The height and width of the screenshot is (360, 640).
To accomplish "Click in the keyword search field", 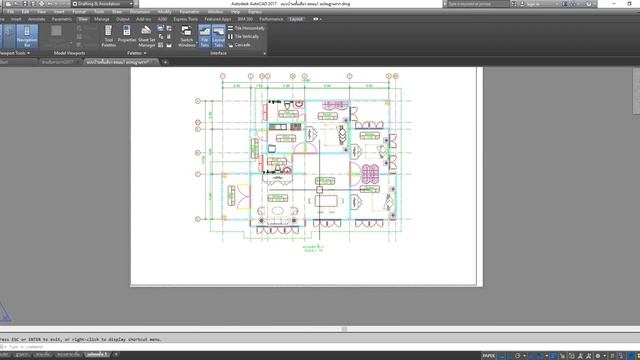I will 478,4.
